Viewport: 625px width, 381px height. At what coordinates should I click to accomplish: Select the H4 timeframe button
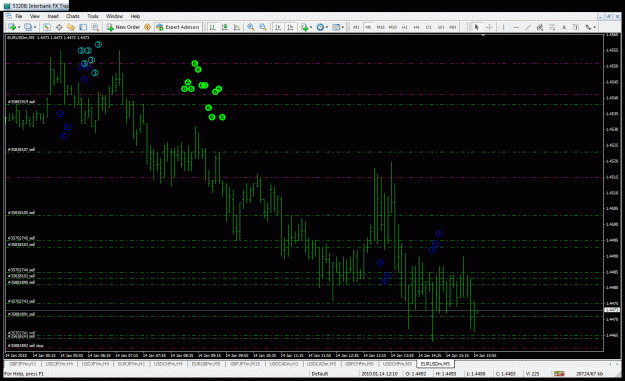pos(417,27)
